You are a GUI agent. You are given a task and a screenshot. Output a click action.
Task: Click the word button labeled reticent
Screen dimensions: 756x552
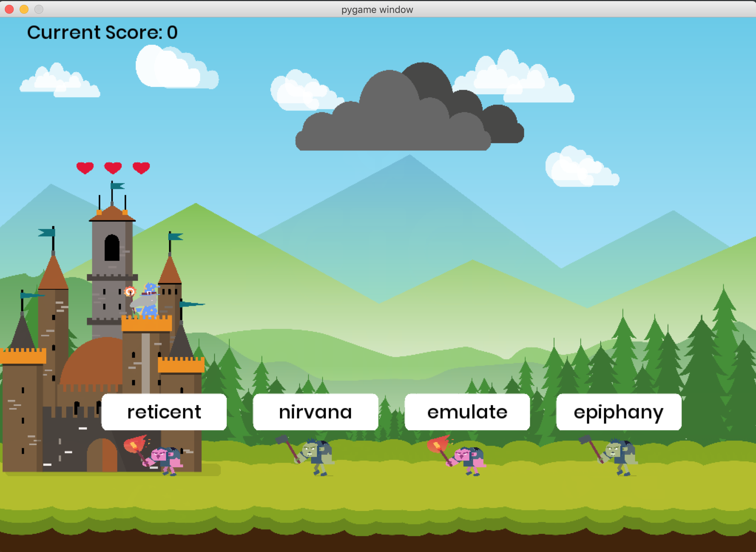tap(164, 412)
